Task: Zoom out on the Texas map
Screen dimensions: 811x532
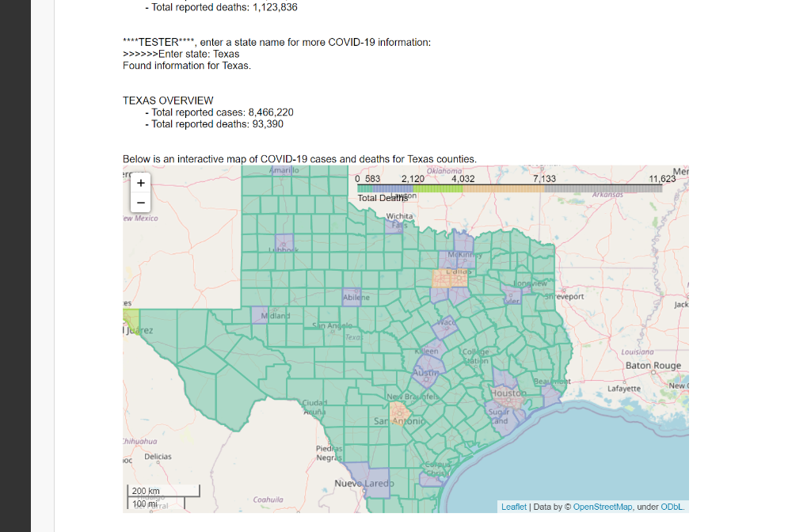Action: pyautogui.click(x=141, y=202)
